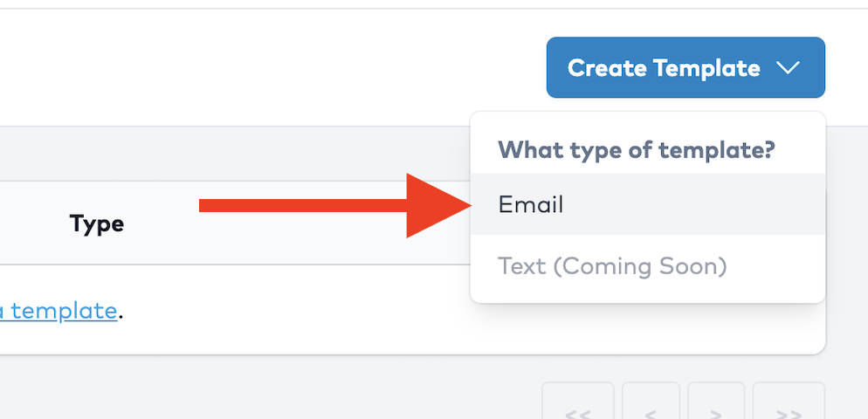Click the word "Email" in the dropdown
This screenshot has width=868, height=419.
[x=531, y=204]
